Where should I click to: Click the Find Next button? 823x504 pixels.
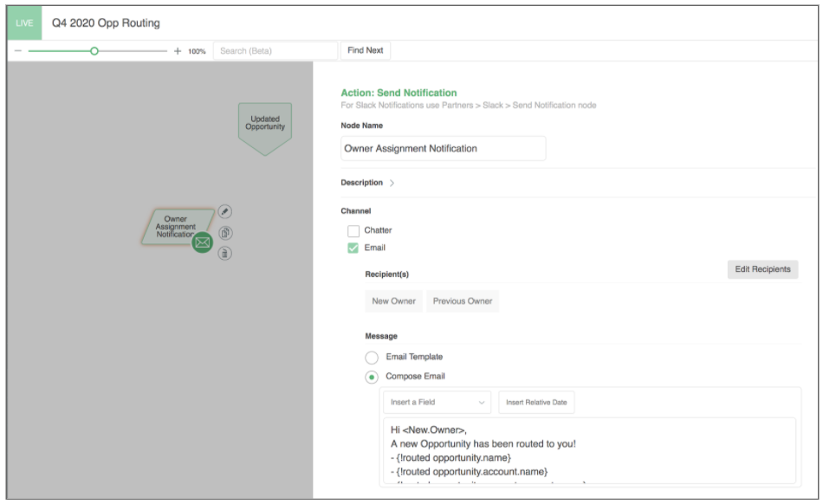point(365,50)
